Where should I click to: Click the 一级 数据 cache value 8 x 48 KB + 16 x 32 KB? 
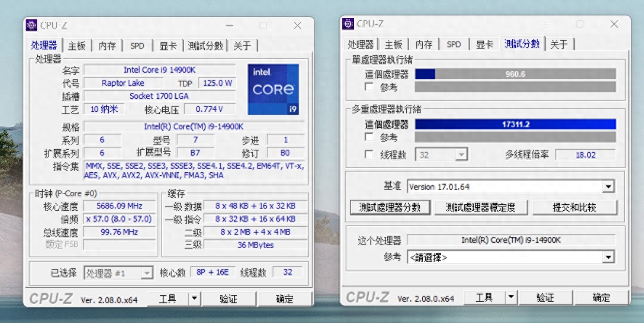256,206
